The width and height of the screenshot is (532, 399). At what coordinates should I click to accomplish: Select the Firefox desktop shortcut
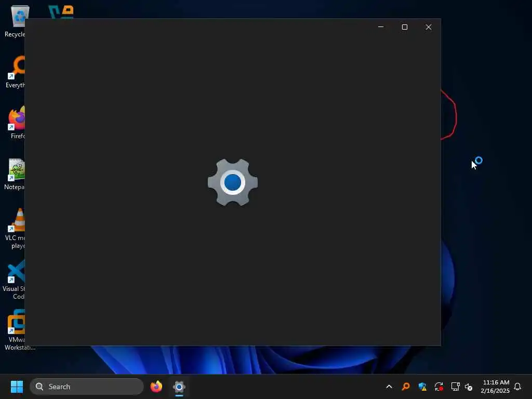point(16,123)
